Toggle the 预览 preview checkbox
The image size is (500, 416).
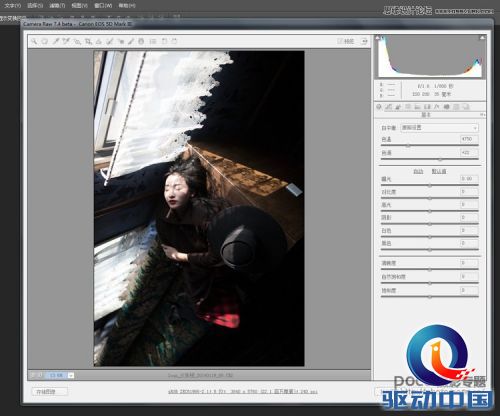click(x=340, y=41)
